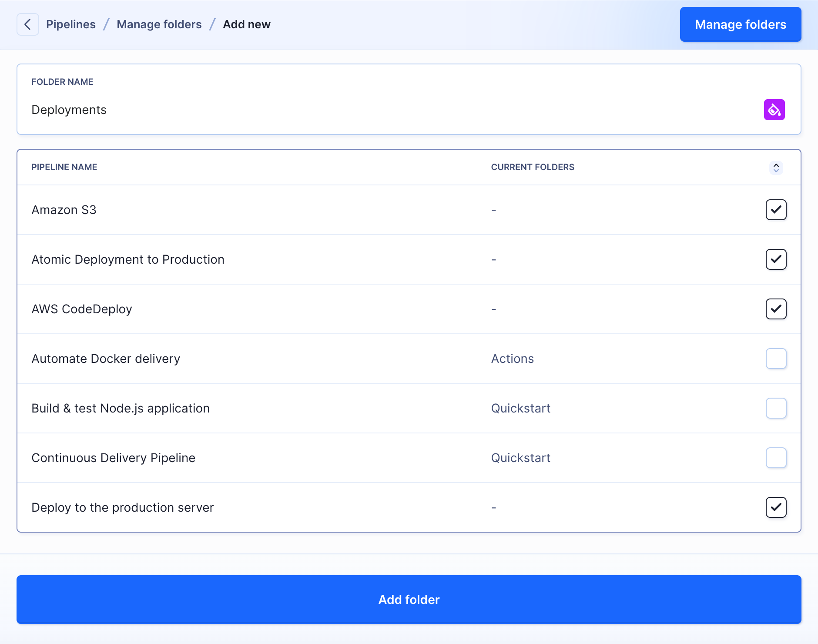Click the FOLDER NAME label

pyautogui.click(x=62, y=82)
